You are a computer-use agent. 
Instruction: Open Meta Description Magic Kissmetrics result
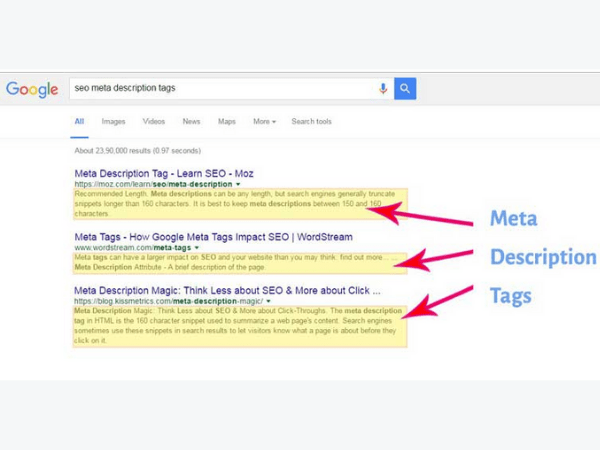point(227,290)
